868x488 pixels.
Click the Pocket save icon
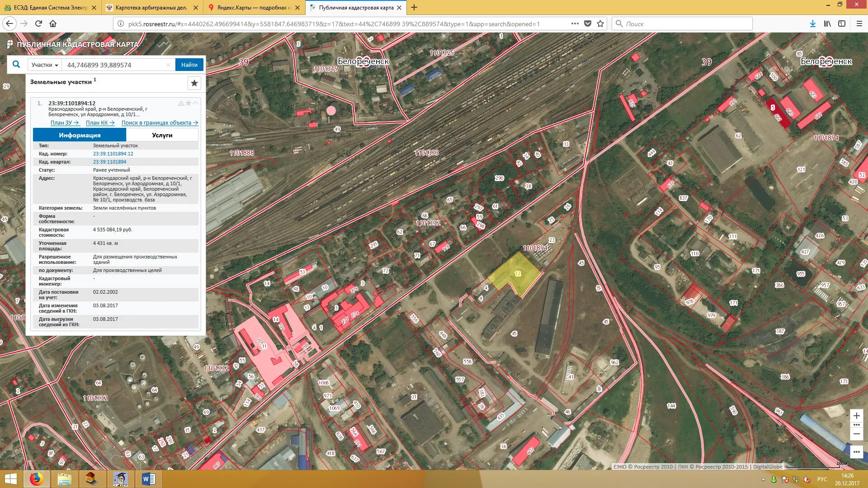[x=588, y=23]
